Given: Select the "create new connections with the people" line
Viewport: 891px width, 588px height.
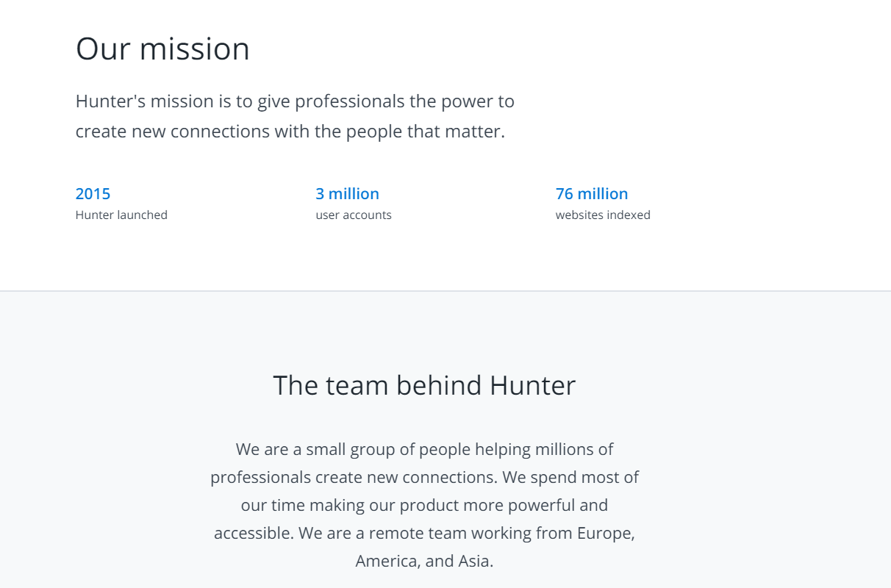Looking at the screenshot, I should coord(290,132).
